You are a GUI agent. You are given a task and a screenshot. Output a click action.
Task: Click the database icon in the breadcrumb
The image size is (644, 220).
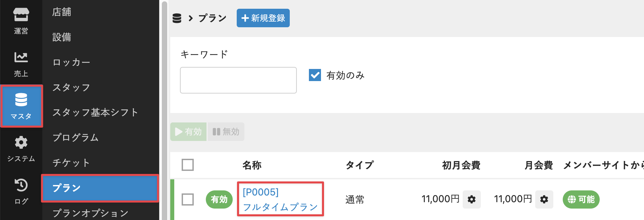[177, 18]
